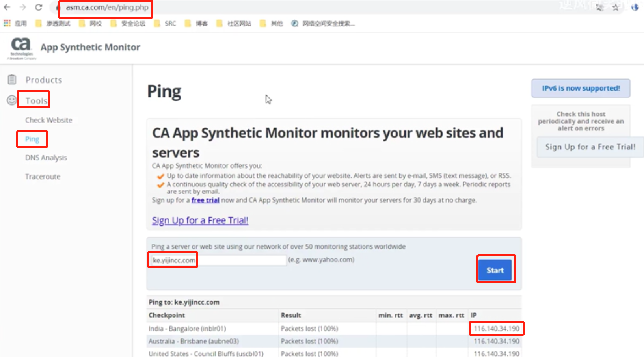The image size is (644, 357).
Task: Click 'Packets lost (100%)' in the Australia row
Action: point(309,341)
